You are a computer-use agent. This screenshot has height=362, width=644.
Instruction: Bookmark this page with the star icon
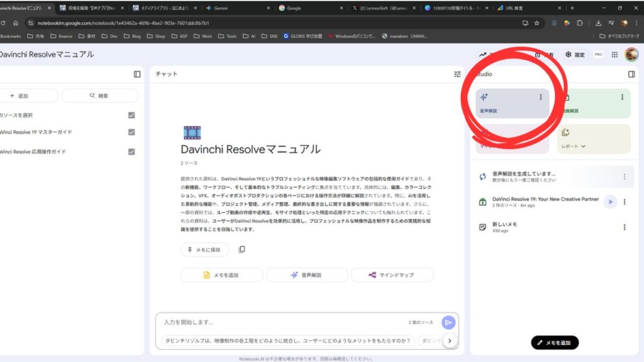click(x=537, y=23)
